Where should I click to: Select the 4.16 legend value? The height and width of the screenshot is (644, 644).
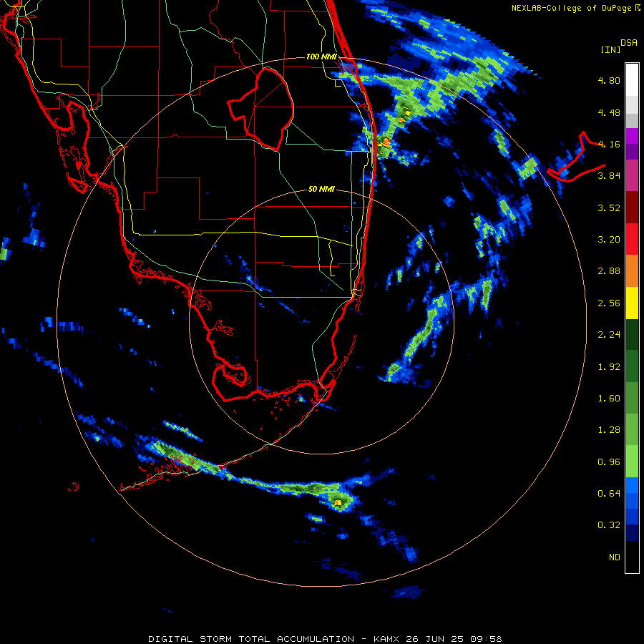point(609,144)
